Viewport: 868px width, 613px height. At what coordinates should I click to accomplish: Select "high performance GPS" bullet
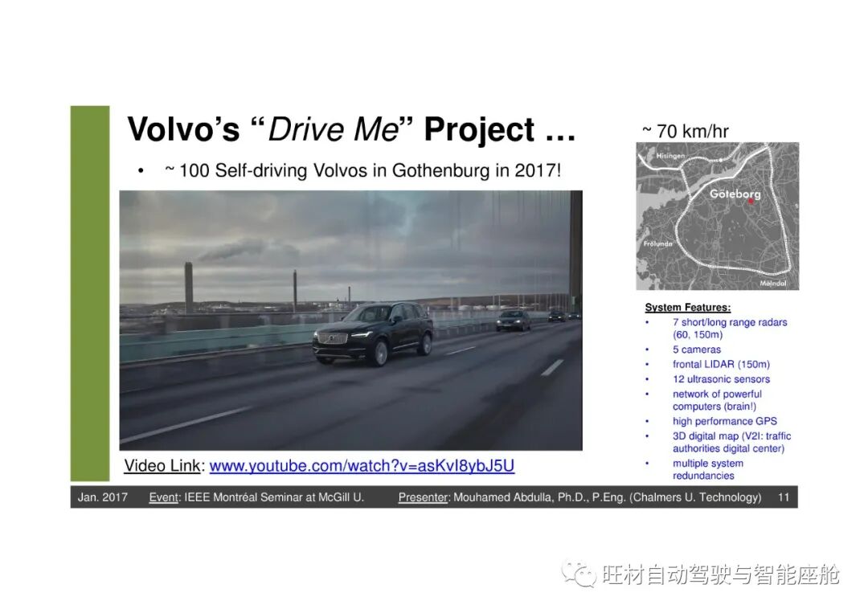click(725, 421)
